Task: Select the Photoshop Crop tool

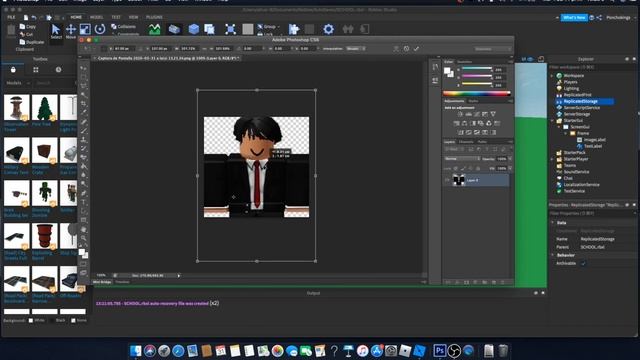Action: (x=84, y=104)
